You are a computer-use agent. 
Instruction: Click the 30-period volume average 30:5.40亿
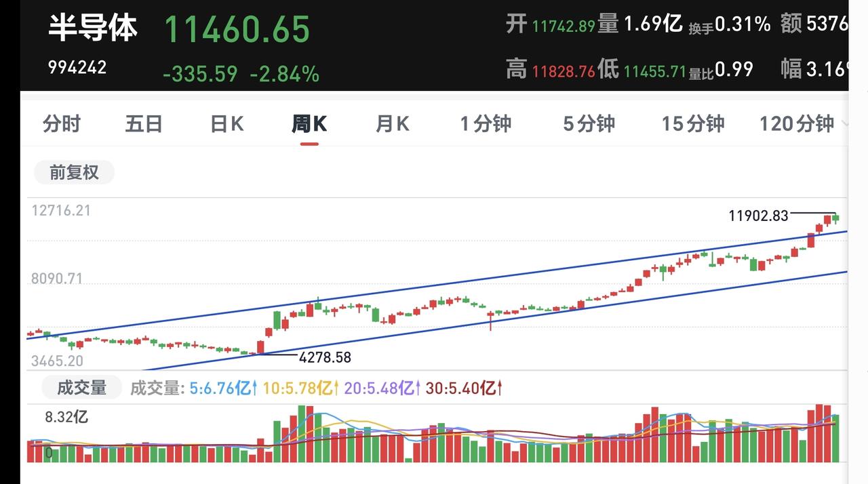coord(464,388)
